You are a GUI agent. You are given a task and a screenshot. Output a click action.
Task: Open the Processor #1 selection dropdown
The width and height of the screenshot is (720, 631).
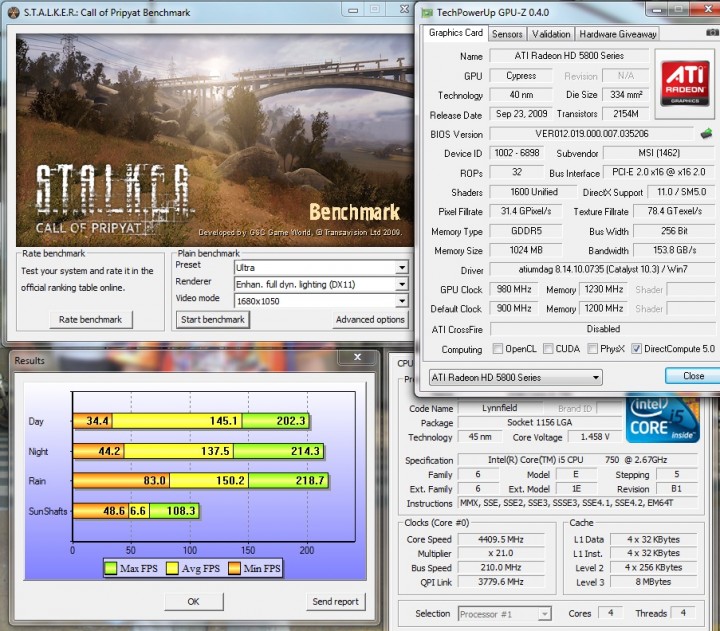pos(504,614)
